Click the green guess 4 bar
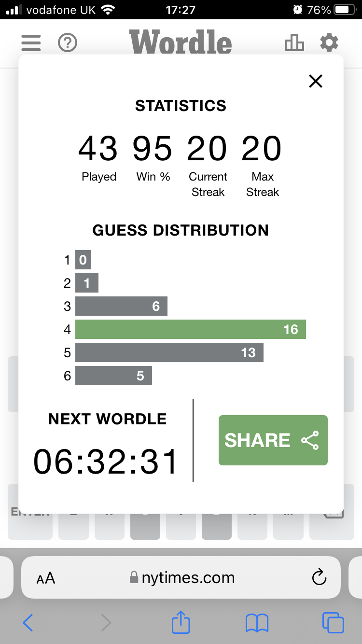This screenshot has width=362, height=644. click(x=190, y=329)
